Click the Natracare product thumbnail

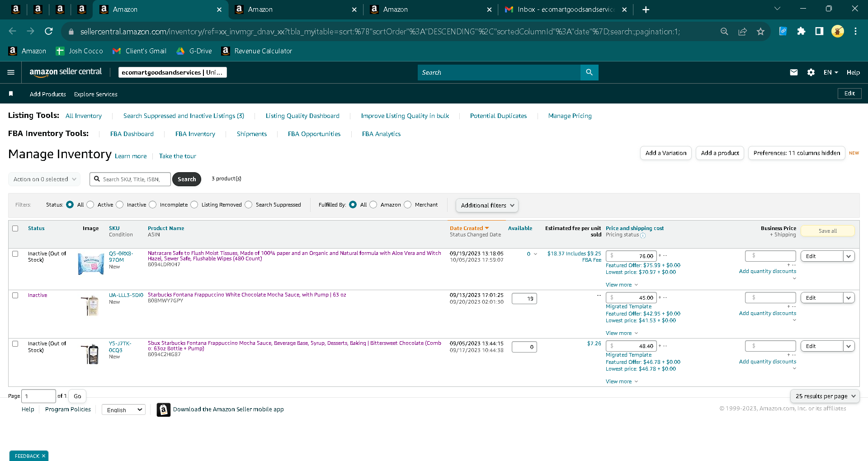[x=91, y=264]
